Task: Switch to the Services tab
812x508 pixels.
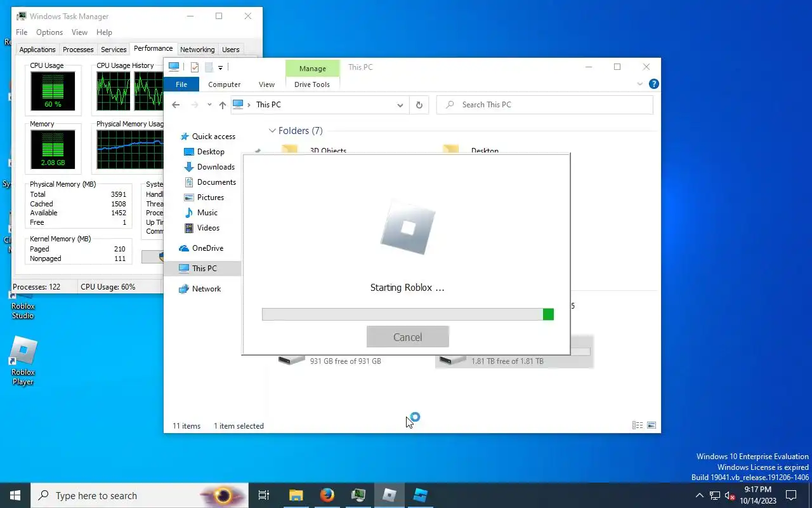Action: pos(114,50)
